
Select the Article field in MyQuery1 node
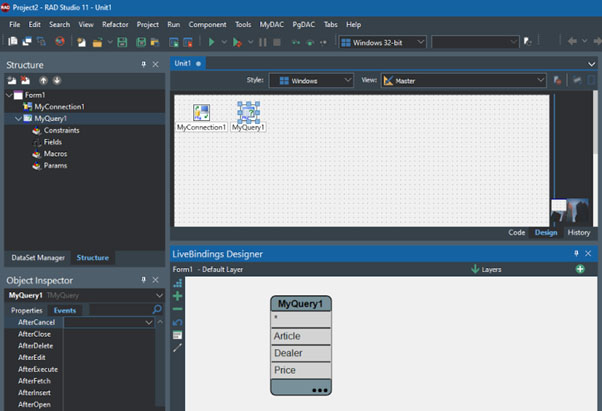301,336
